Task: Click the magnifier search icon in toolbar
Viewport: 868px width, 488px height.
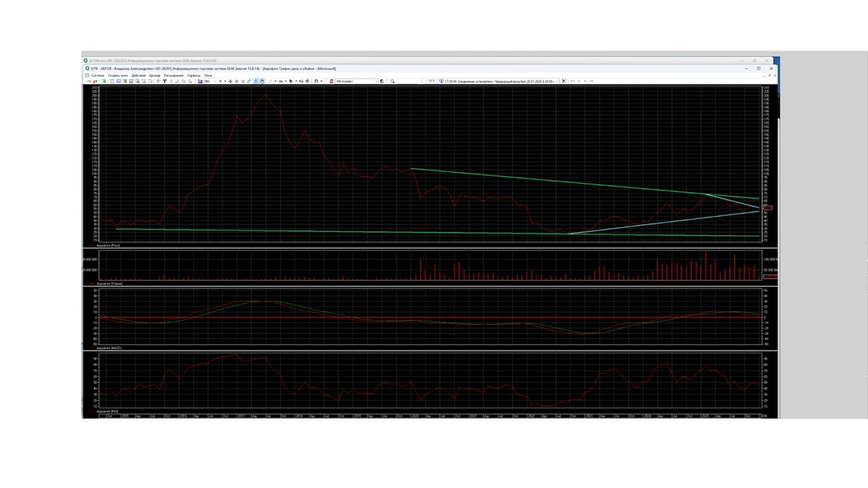Action: click(392, 81)
